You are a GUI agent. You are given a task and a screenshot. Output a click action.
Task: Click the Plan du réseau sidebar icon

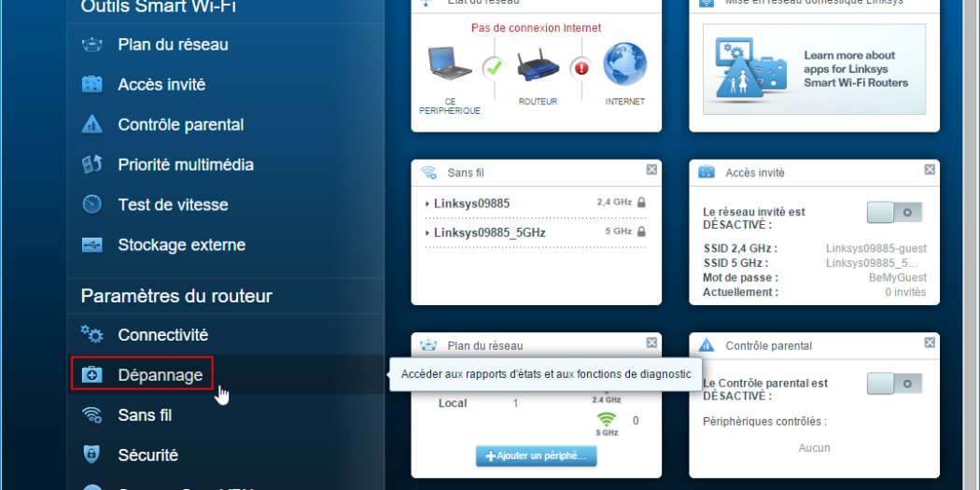click(x=92, y=45)
